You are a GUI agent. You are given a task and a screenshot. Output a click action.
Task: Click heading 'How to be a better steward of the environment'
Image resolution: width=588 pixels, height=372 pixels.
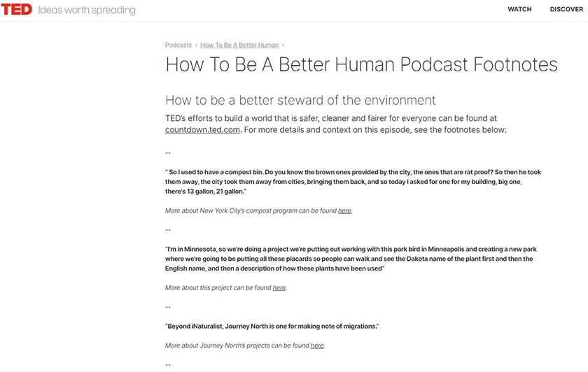click(x=300, y=101)
